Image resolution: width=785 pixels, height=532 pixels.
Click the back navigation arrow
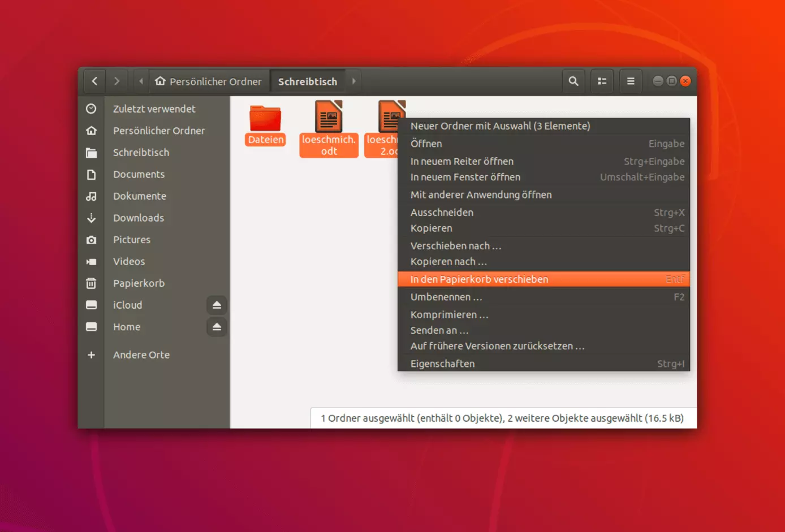point(94,81)
